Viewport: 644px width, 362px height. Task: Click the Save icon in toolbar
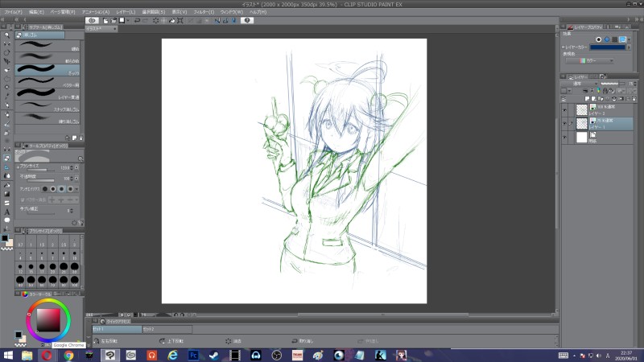click(x=122, y=21)
